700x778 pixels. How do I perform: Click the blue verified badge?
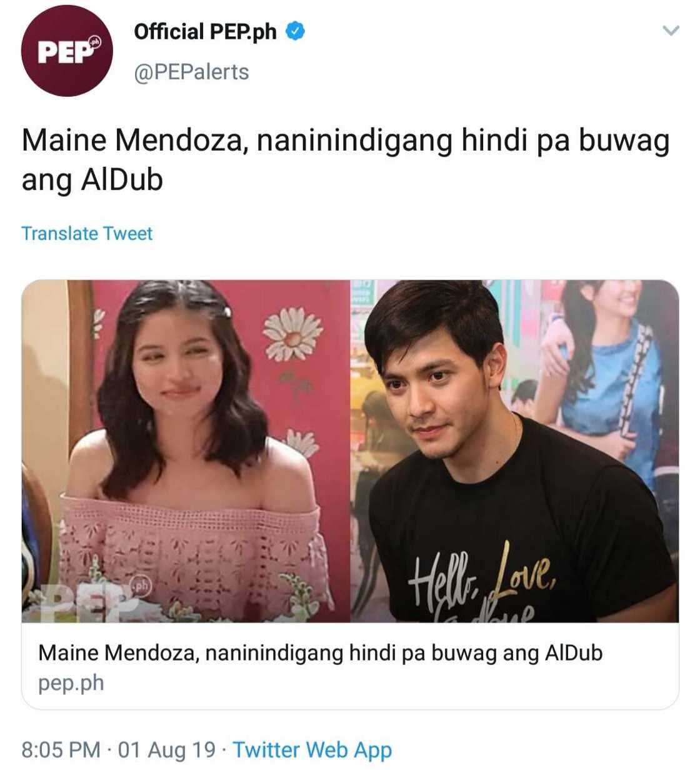tap(295, 31)
